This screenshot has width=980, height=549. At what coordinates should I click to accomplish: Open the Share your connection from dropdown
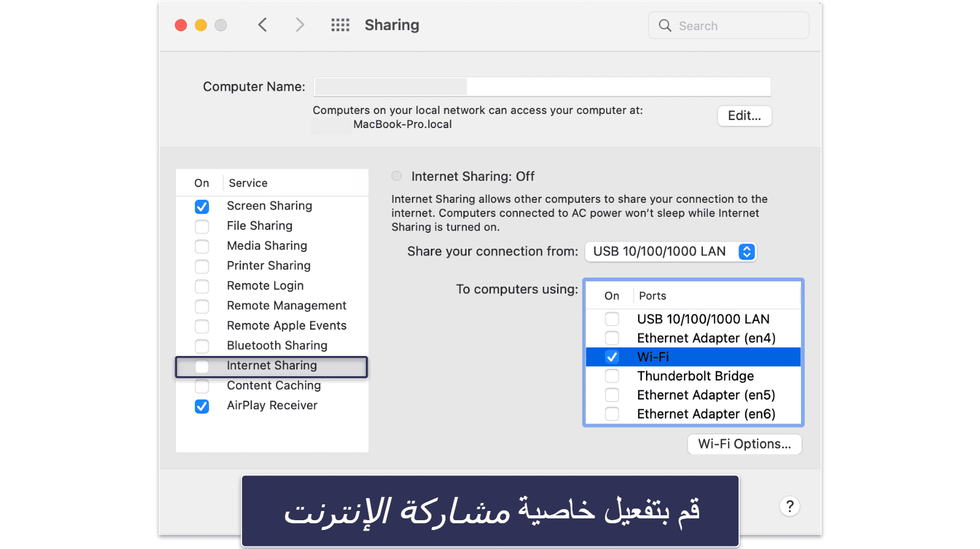click(670, 251)
